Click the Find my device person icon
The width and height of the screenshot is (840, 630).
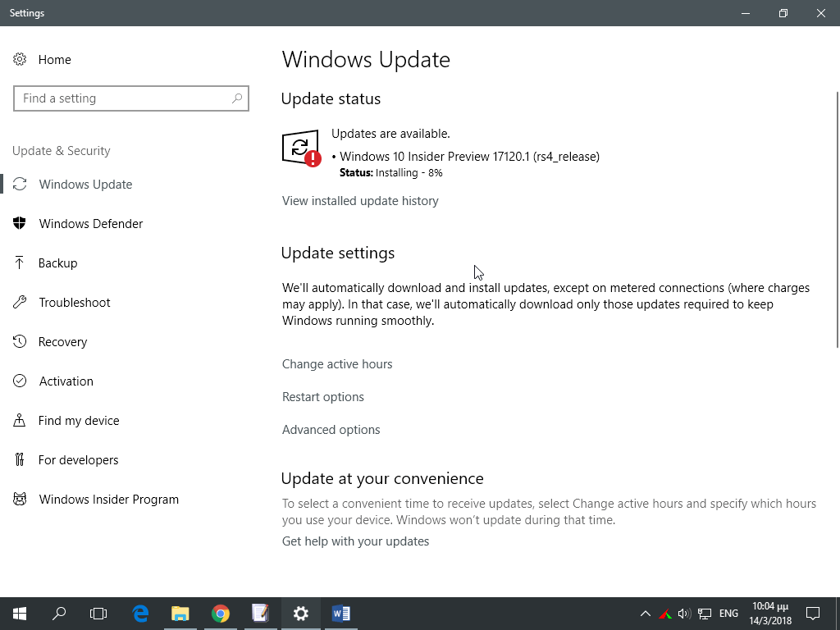click(20, 420)
